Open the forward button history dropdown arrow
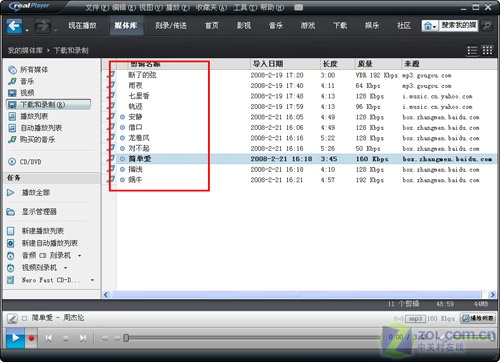 (55, 31)
